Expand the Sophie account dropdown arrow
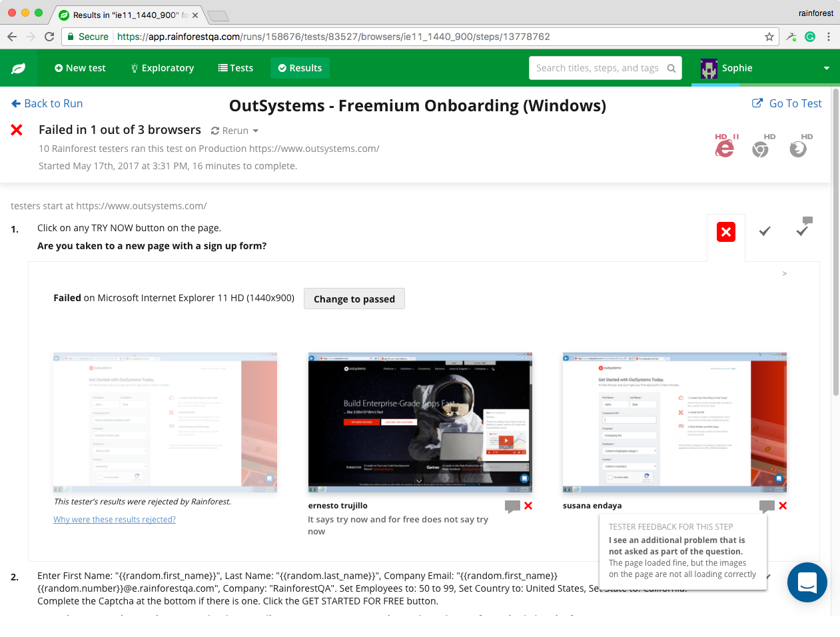Screen dimensions: 840x637 click(827, 68)
